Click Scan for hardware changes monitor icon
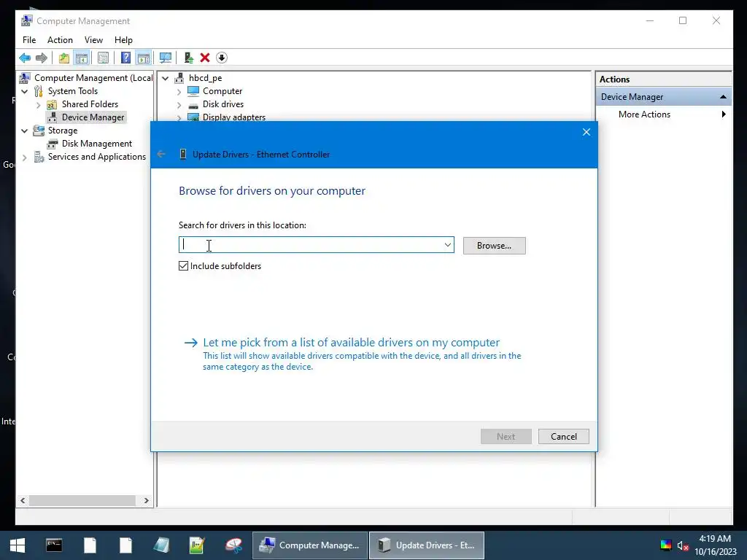This screenshot has height=560, width=747. click(x=166, y=58)
